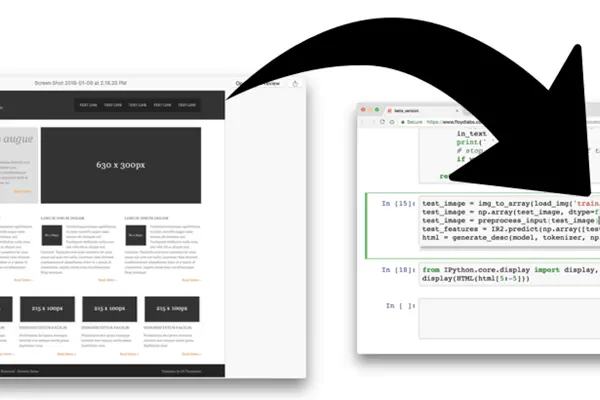Click the leftmost small square article thumbnail
600x400 pixels.
coord(51,237)
